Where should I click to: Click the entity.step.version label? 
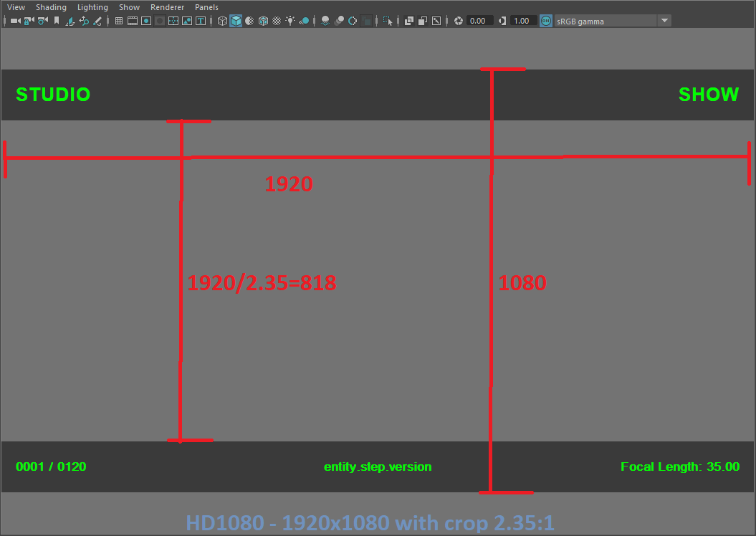[378, 466]
